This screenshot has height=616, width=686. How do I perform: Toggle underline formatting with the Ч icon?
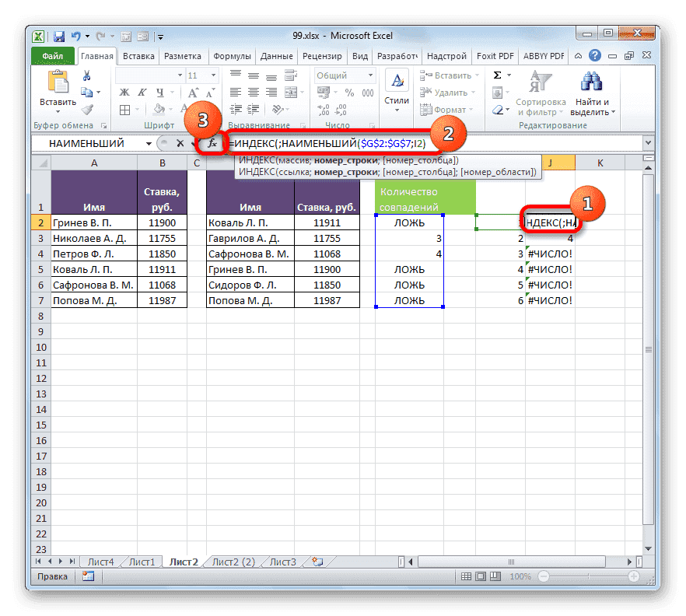tap(161, 92)
